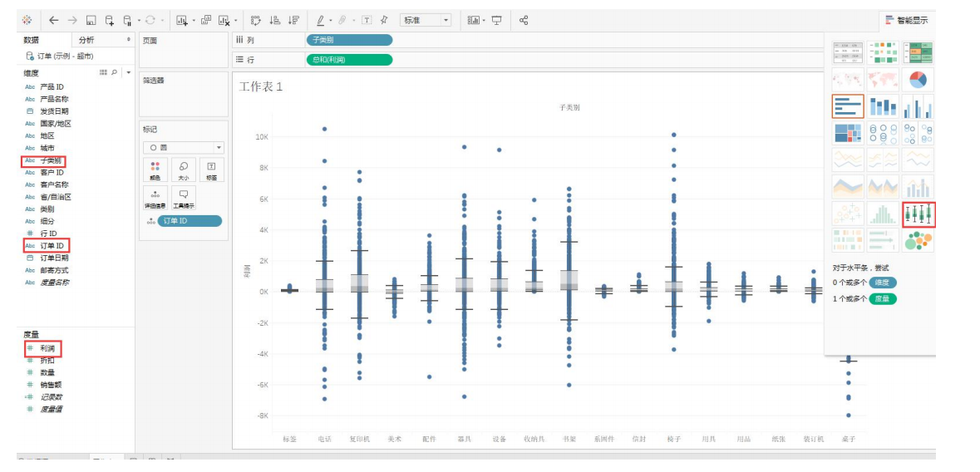Clear the sheet icon
The width and height of the screenshot is (980, 472).
pos(224,20)
